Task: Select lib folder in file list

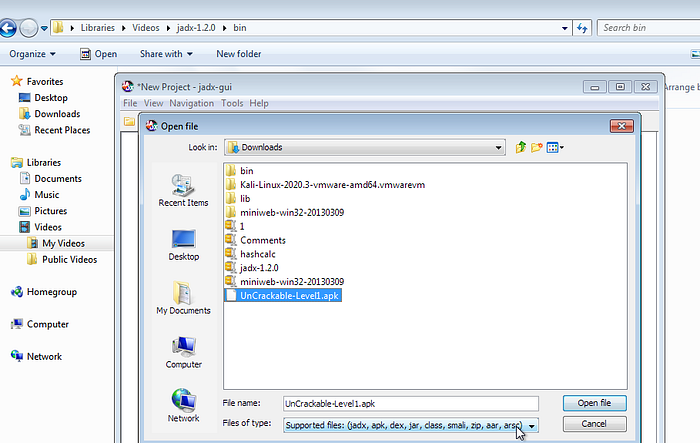Action: click(238, 198)
